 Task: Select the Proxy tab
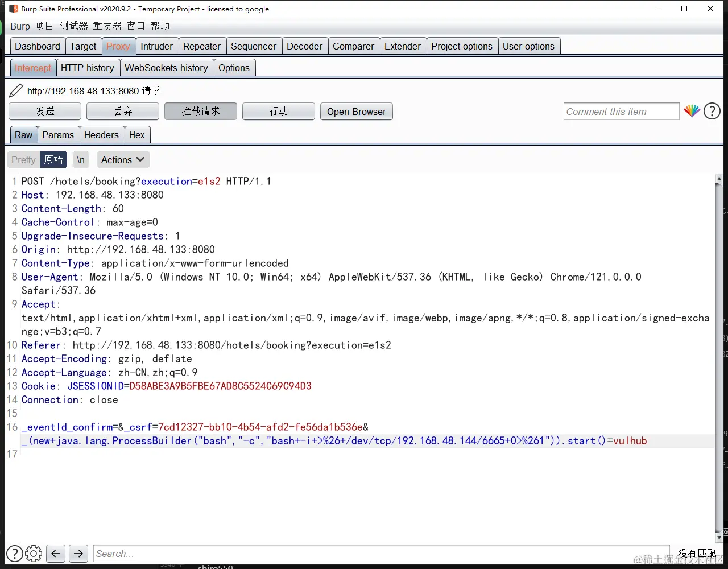click(x=118, y=46)
